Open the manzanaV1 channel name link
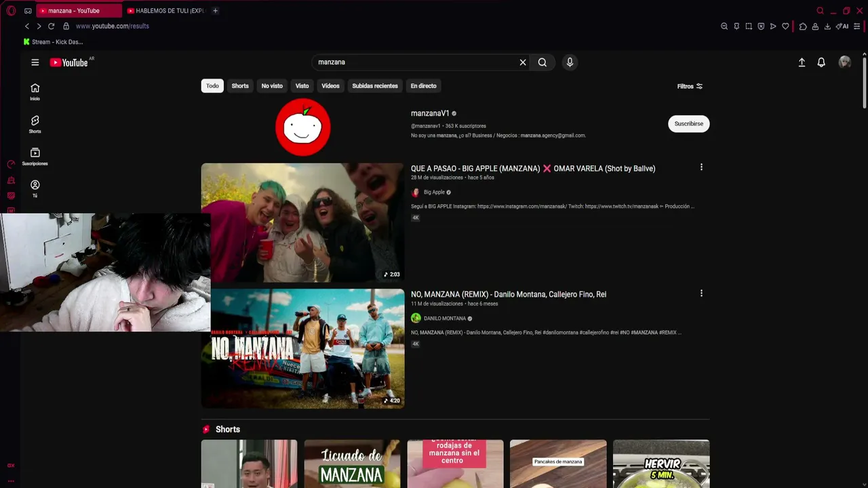Screen dimensions: 868x488 [430, 113]
